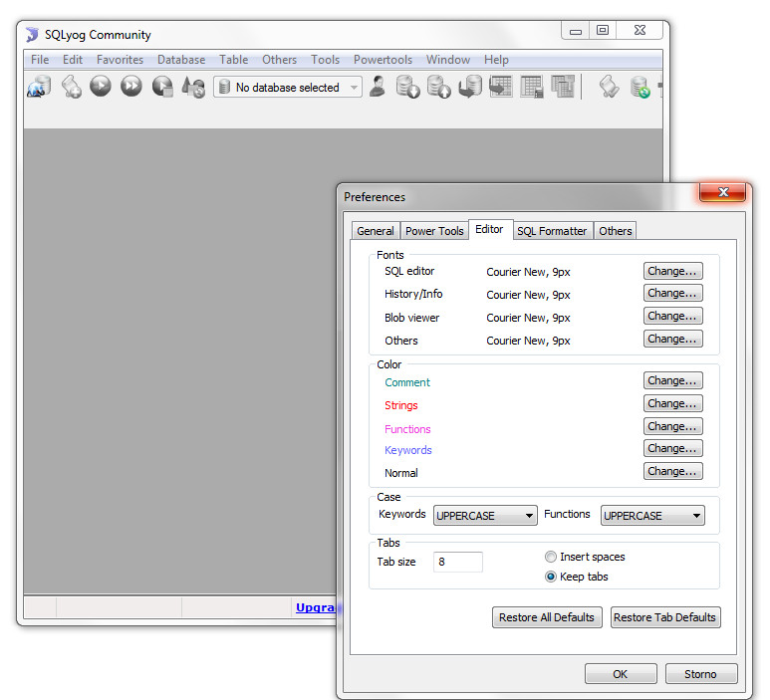Confirm preferences with OK button
The width and height of the screenshot is (770, 700).
[x=621, y=674]
